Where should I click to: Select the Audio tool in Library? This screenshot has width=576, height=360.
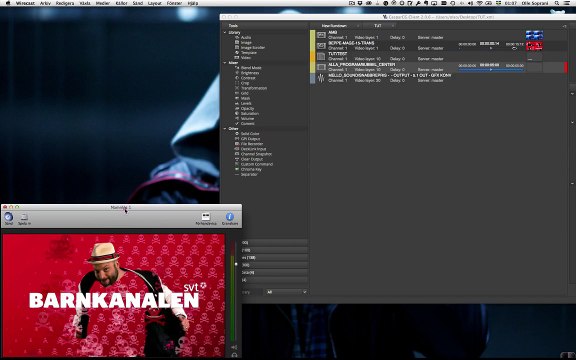click(x=246, y=37)
